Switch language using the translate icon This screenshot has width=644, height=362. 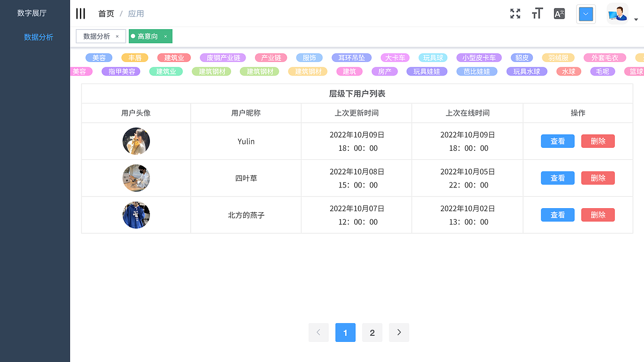point(559,13)
